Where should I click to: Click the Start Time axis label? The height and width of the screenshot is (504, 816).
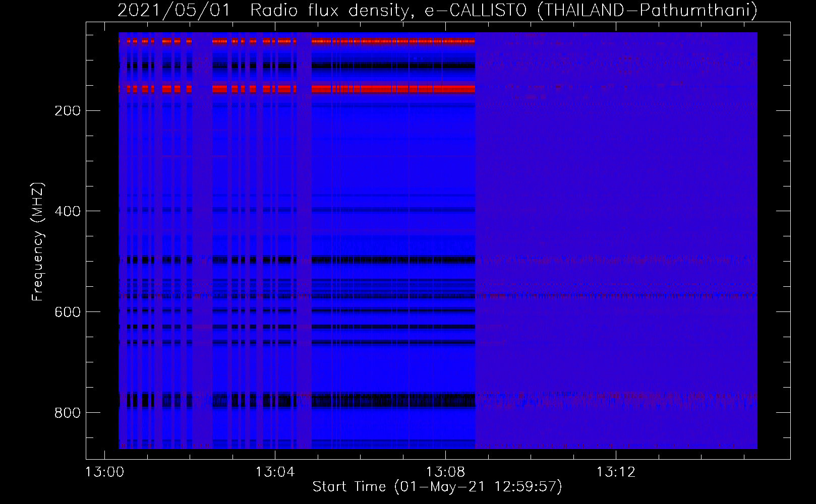click(437, 487)
